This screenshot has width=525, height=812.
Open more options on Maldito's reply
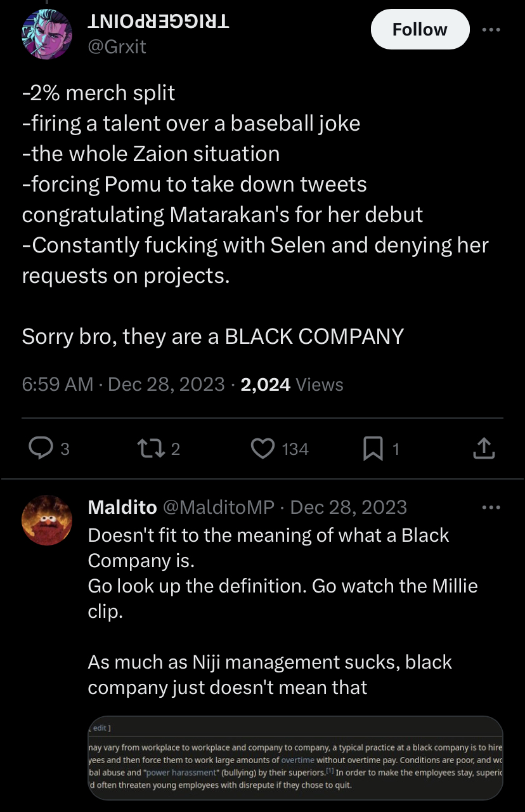point(491,507)
